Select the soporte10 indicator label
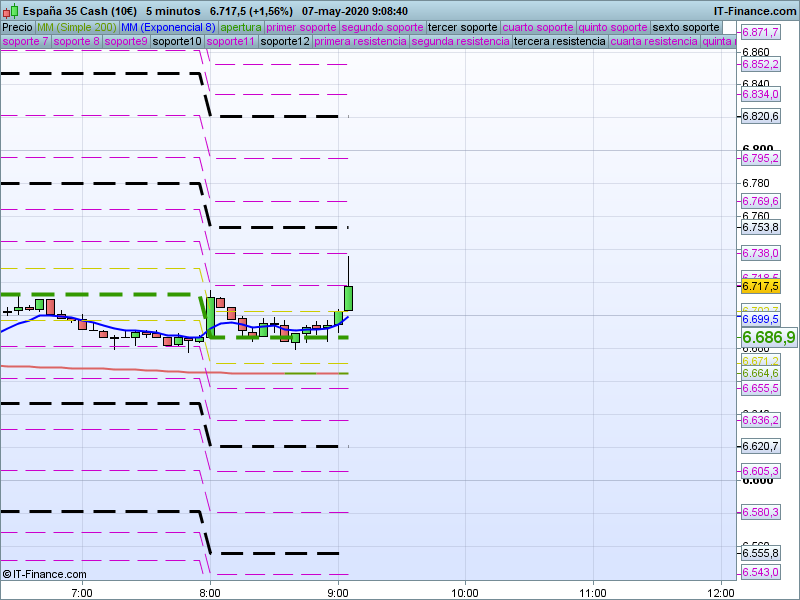800x600 pixels. [177, 42]
